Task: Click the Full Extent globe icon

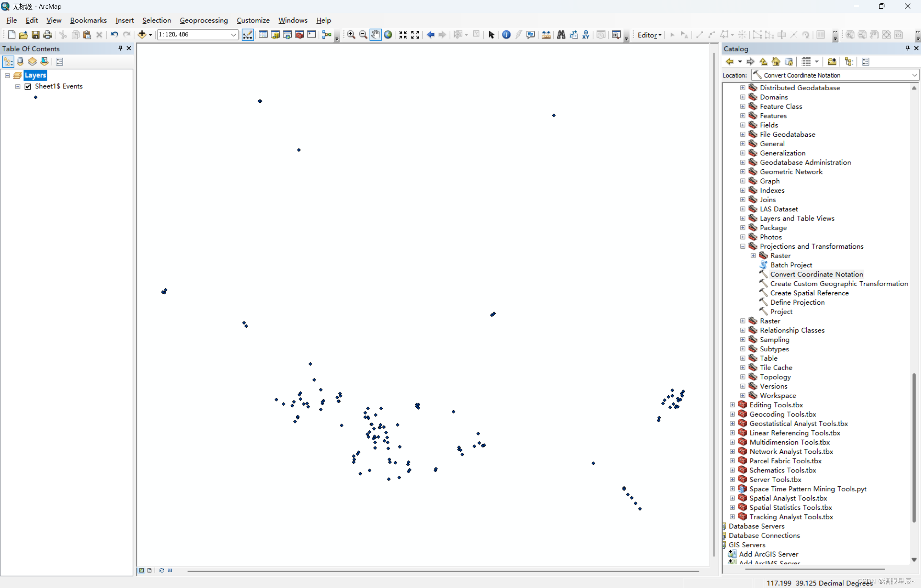Action: point(388,35)
